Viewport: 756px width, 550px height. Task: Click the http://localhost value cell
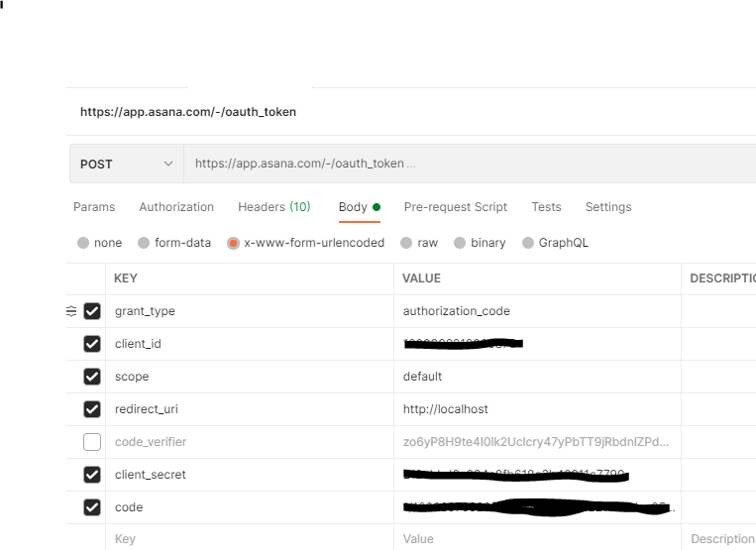538,409
